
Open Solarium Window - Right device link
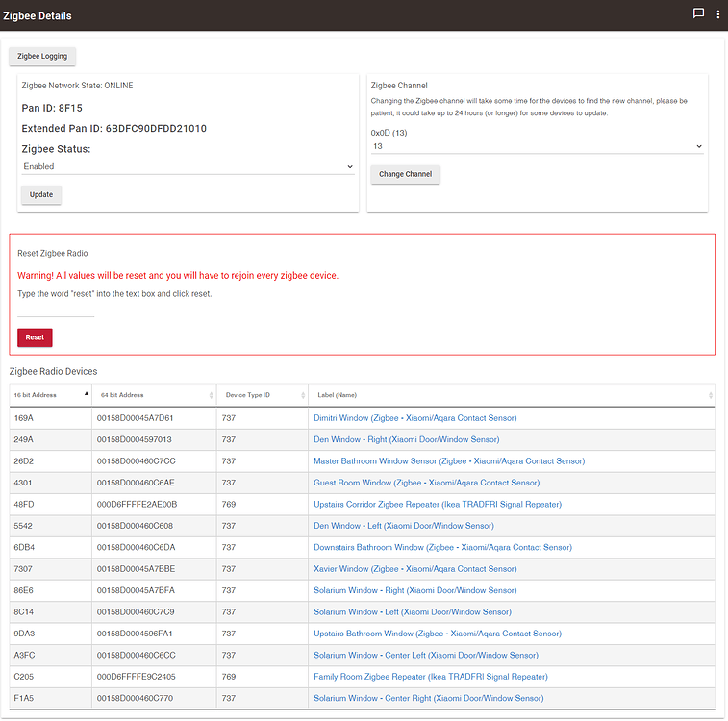[415, 590]
